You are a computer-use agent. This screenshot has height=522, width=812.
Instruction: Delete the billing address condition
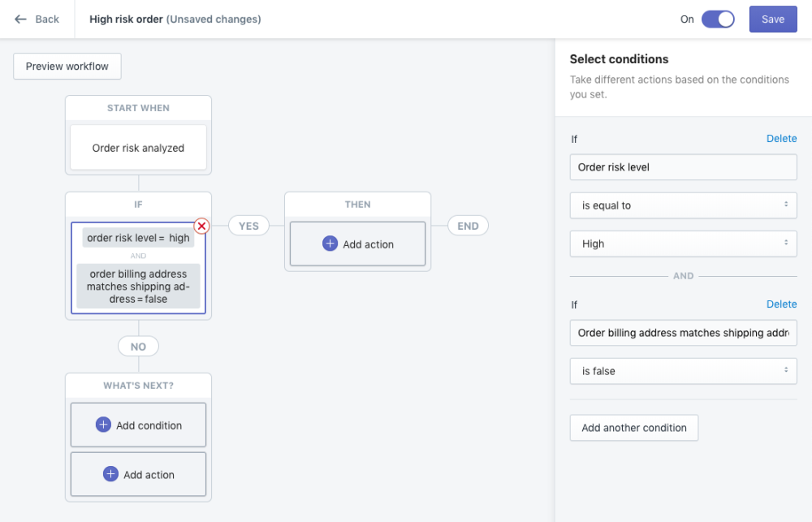tap(781, 304)
